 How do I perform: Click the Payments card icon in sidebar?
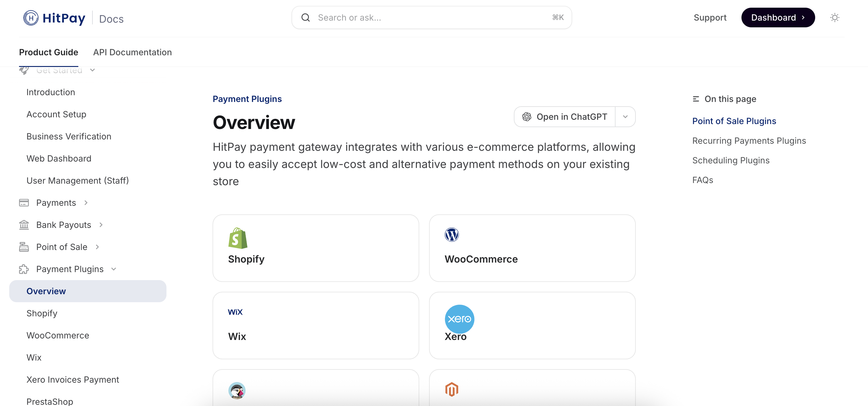click(24, 203)
